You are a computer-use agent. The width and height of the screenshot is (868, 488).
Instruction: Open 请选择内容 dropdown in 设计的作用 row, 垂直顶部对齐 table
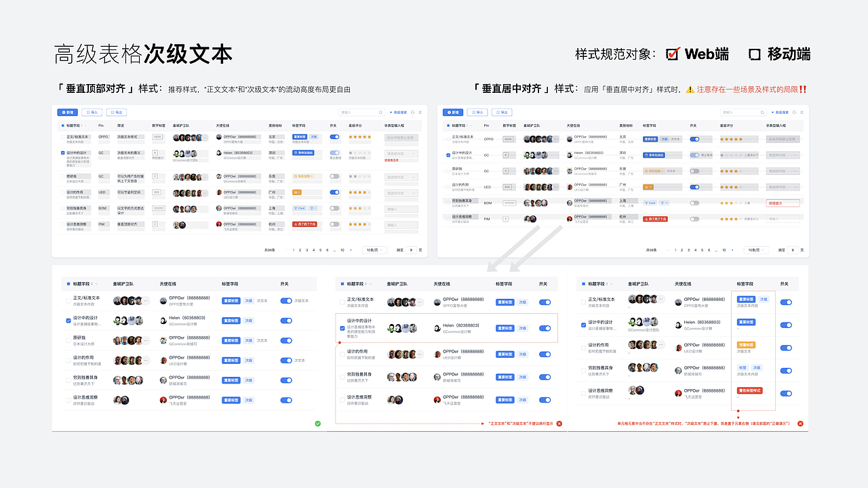tap(401, 193)
